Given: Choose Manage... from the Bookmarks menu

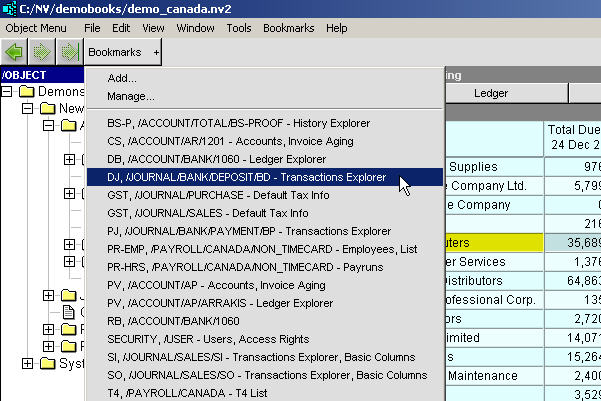Looking at the screenshot, I should [130, 96].
